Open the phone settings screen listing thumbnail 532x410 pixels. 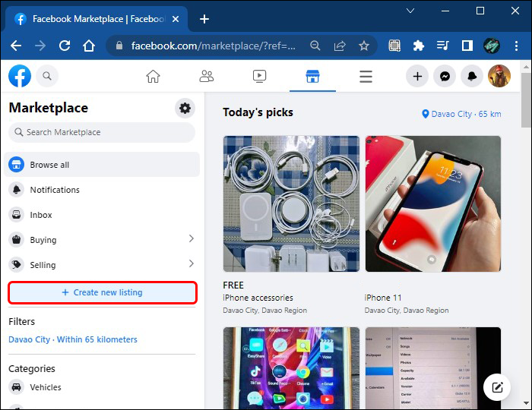pyautogui.click(x=433, y=368)
